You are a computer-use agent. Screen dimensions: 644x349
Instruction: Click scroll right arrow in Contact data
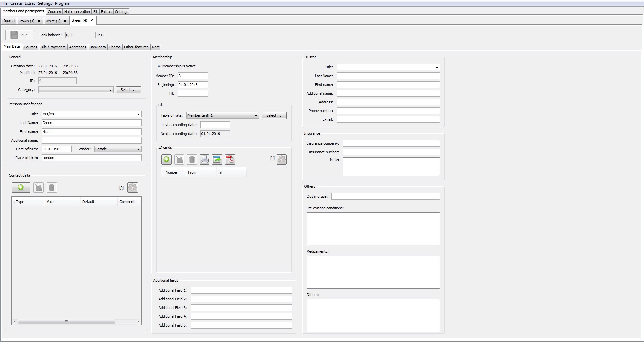coord(138,322)
